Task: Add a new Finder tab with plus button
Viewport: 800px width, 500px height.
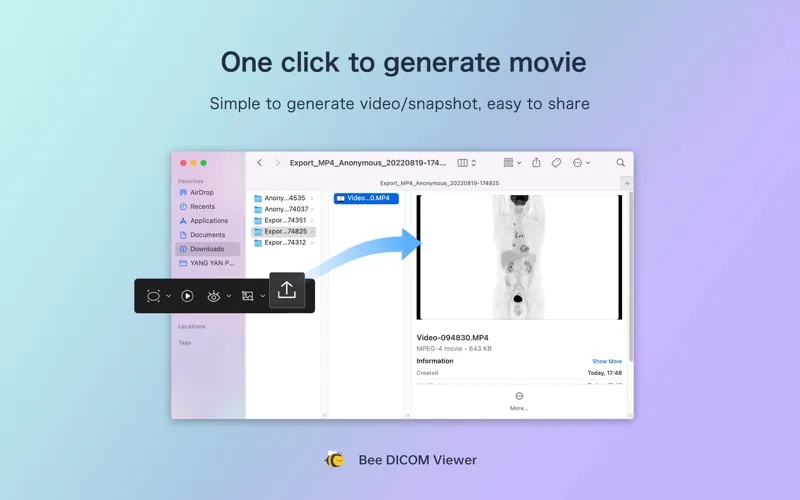Action: 627,183
